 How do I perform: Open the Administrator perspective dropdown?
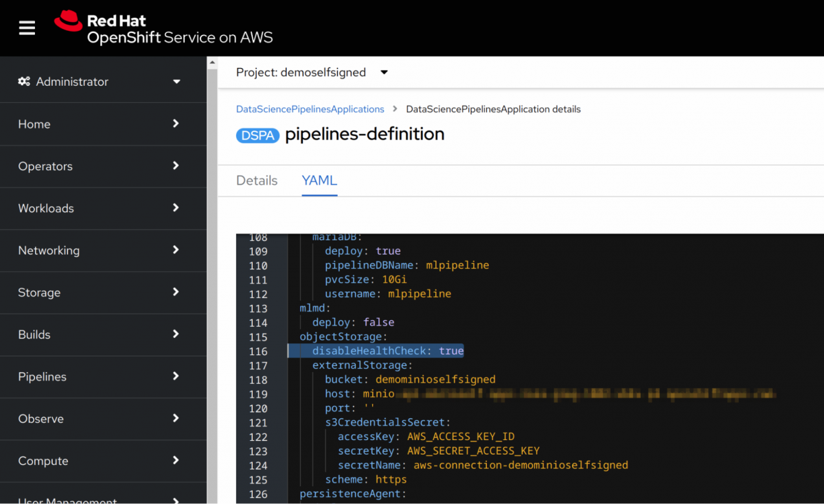103,82
